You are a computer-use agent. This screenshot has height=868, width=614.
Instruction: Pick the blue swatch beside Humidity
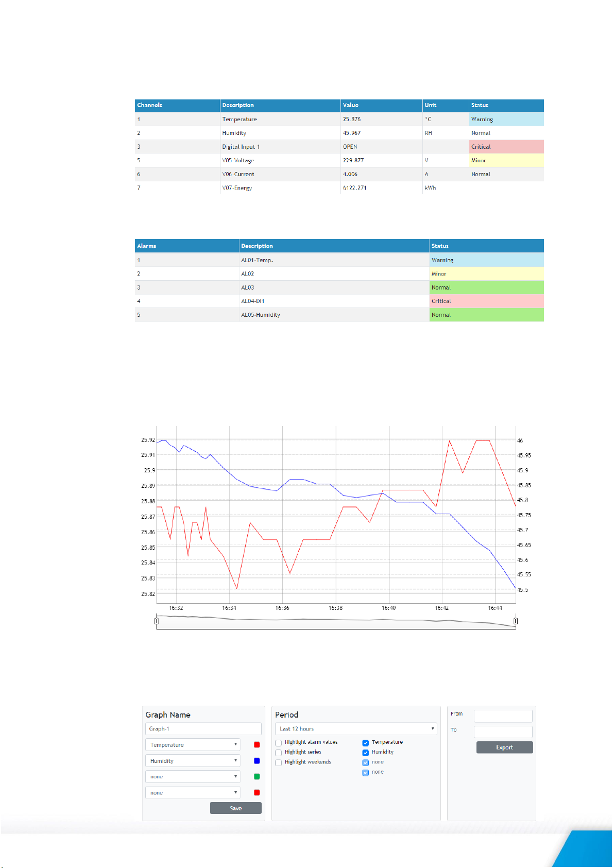(x=257, y=761)
